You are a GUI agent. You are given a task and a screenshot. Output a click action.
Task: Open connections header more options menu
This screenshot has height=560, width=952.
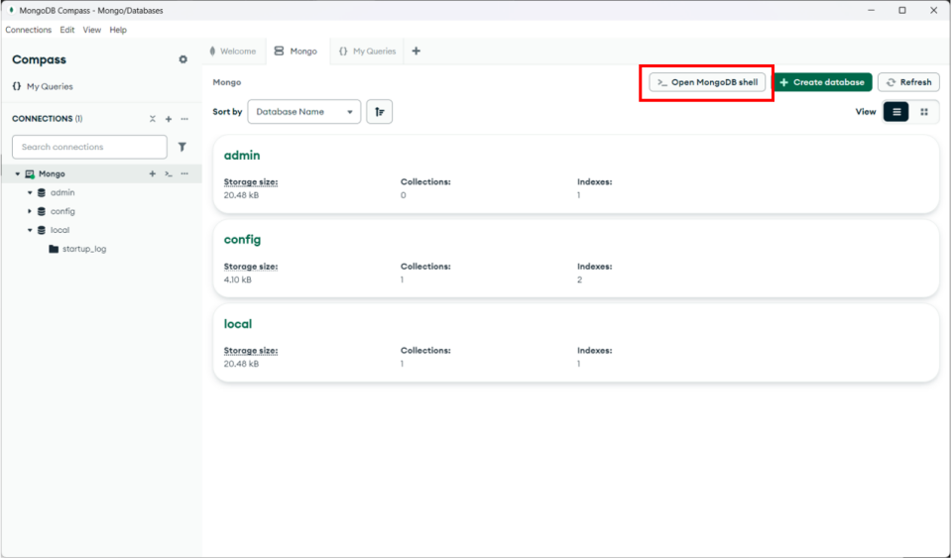(184, 119)
